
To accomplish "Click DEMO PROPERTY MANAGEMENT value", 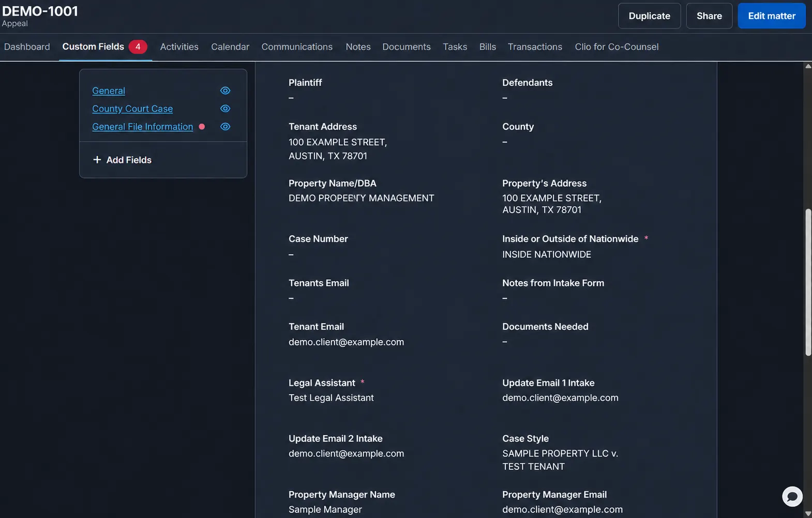I will tap(361, 198).
